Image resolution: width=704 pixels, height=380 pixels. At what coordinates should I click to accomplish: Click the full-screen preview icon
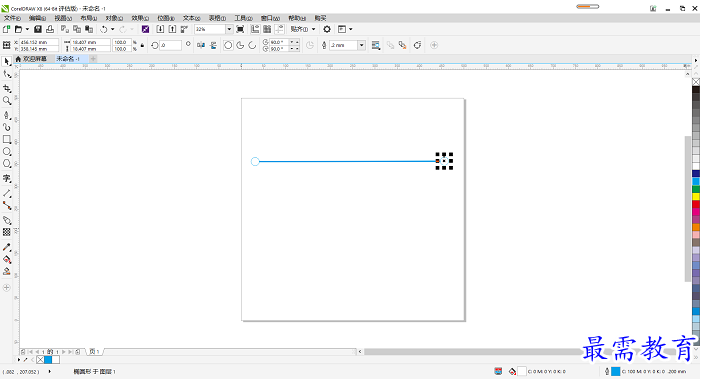click(240, 29)
